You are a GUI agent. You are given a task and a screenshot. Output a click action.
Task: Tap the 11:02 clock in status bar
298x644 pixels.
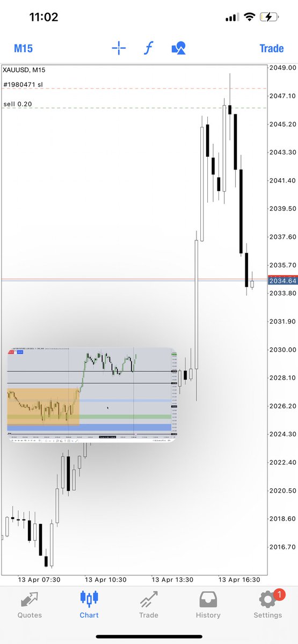43,17
